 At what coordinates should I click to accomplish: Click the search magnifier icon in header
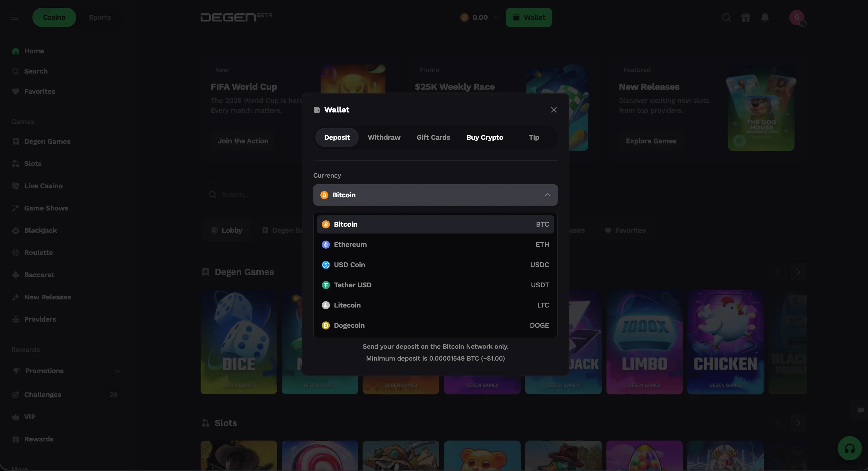(x=727, y=17)
